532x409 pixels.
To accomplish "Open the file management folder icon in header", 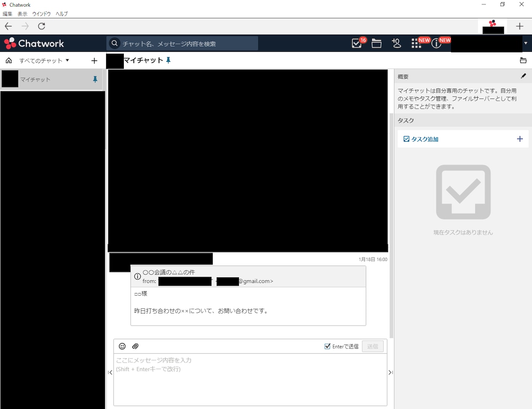I will 377,43.
